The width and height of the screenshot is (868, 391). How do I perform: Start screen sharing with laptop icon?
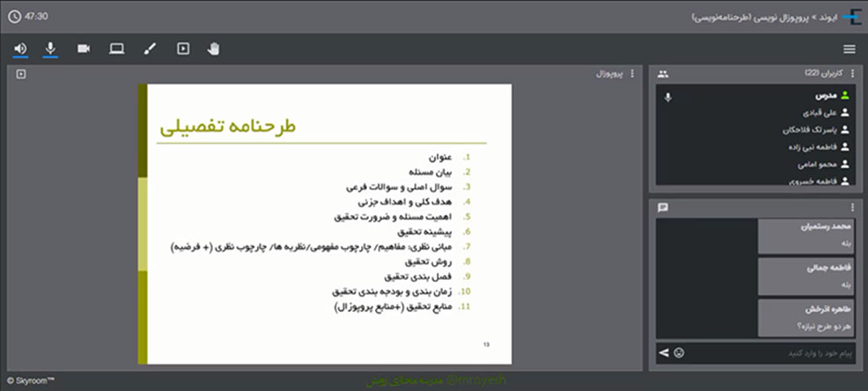pyautogui.click(x=117, y=49)
